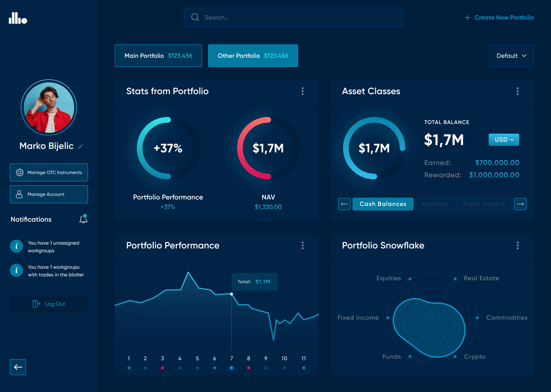The height and width of the screenshot is (392, 551).
Task: Open the search field magnifier icon
Action: [x=195, y=17]
